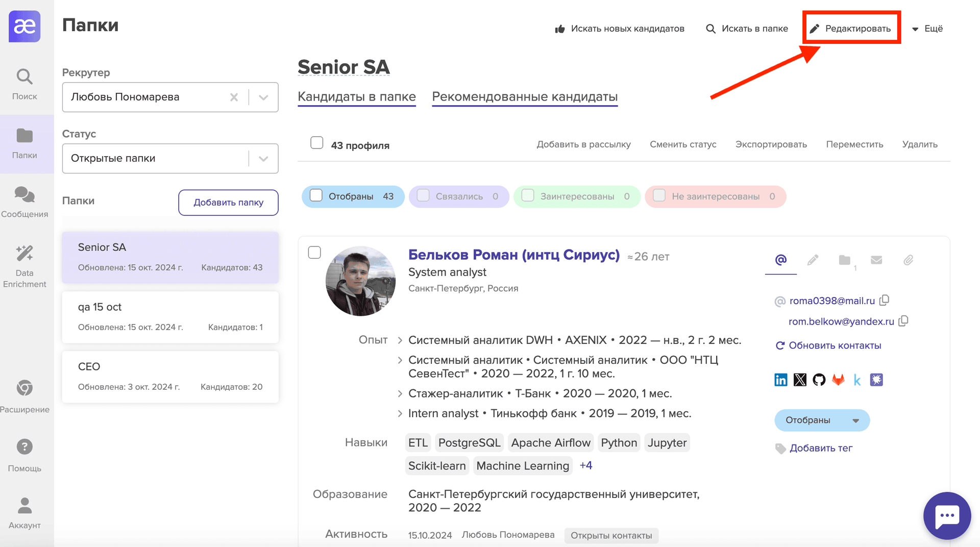Open the paperclip attachments tab
The width and height of the screenshot is (980, 547).
click(908, 260)
